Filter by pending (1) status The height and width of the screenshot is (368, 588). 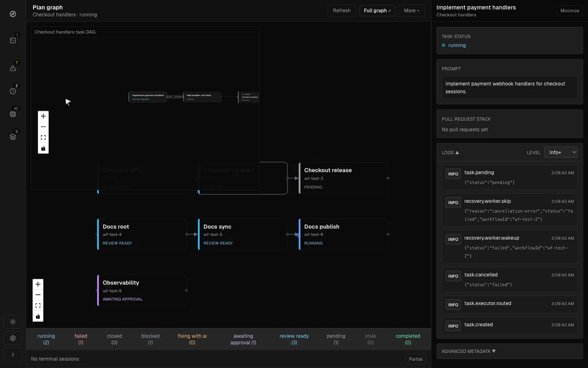point(336,339)
